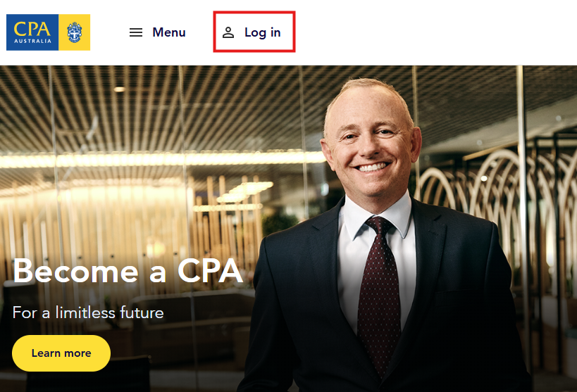Click the AUSTRALIA text in the logo
The image size is (577, 392).
click(x=32, y=42)
